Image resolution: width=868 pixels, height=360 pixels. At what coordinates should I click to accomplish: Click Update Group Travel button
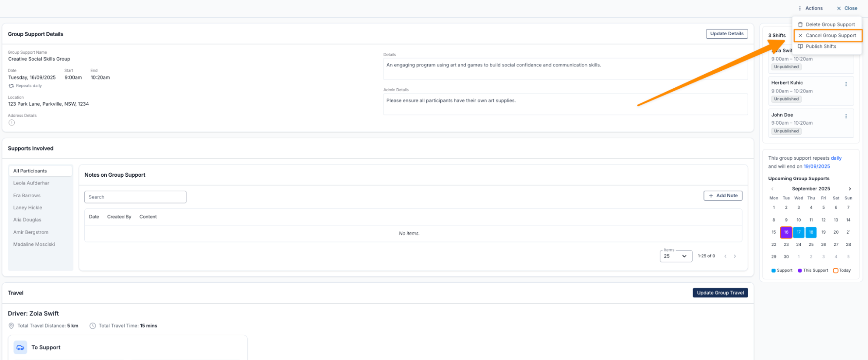click(720, 293)
